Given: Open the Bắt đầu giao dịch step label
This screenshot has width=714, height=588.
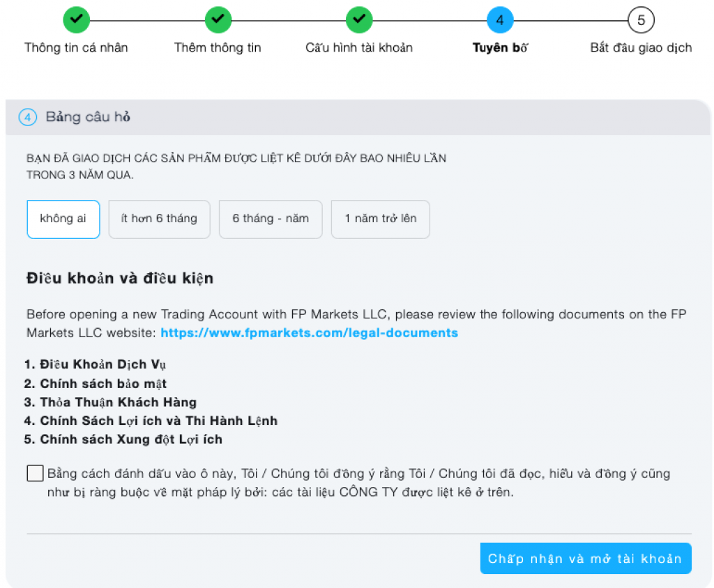Looking at the screenshot, I should (641, 48).
